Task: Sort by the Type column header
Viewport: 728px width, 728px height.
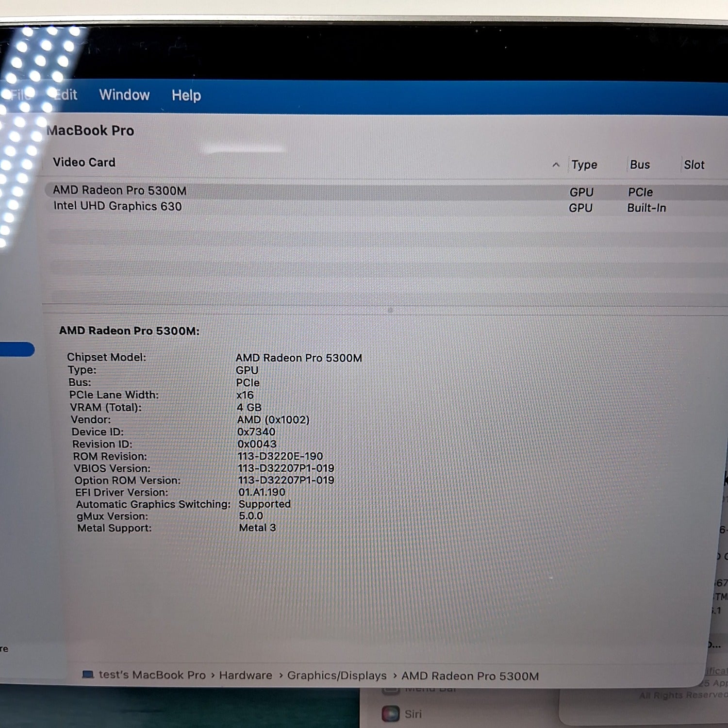Action: pos(584,165)
